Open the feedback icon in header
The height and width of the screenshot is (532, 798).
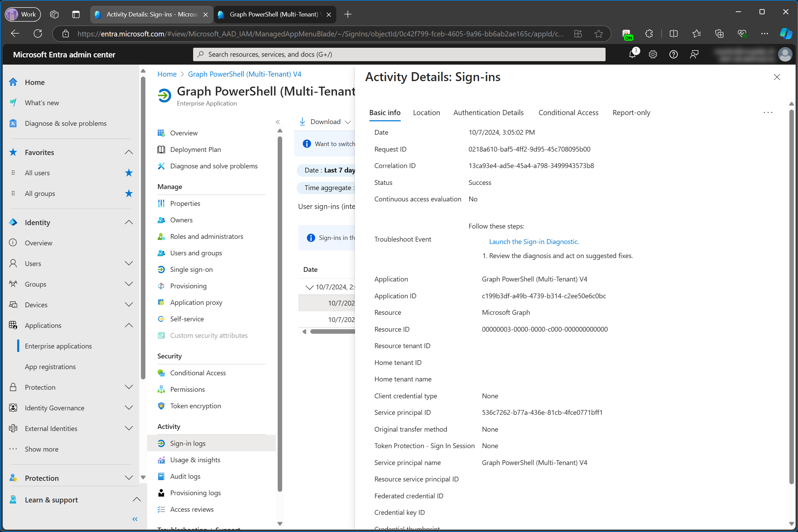[x=694, y=54]
